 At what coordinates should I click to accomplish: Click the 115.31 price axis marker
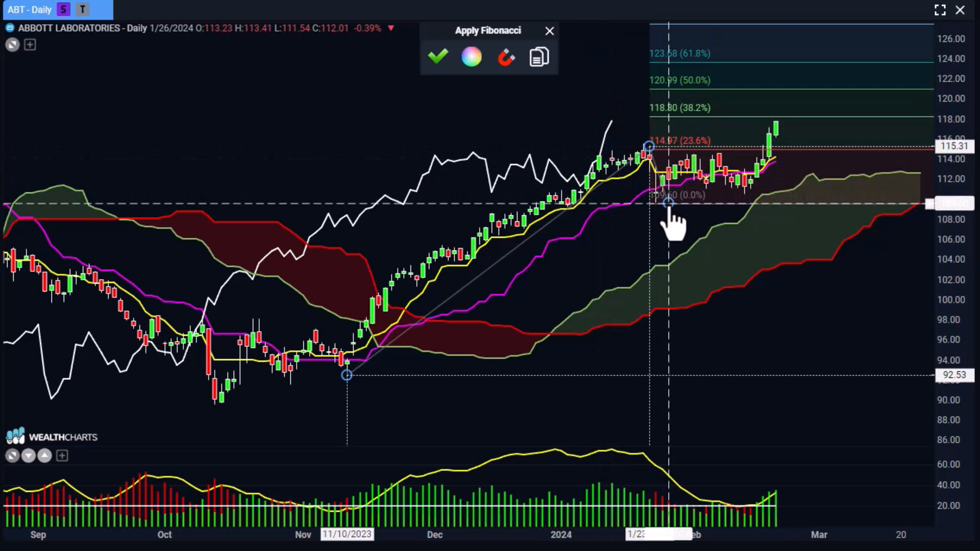point(954,146)
